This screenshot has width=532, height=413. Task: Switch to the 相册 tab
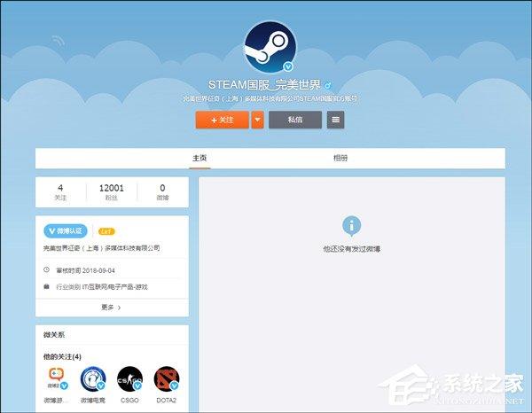tap(340, 158)
